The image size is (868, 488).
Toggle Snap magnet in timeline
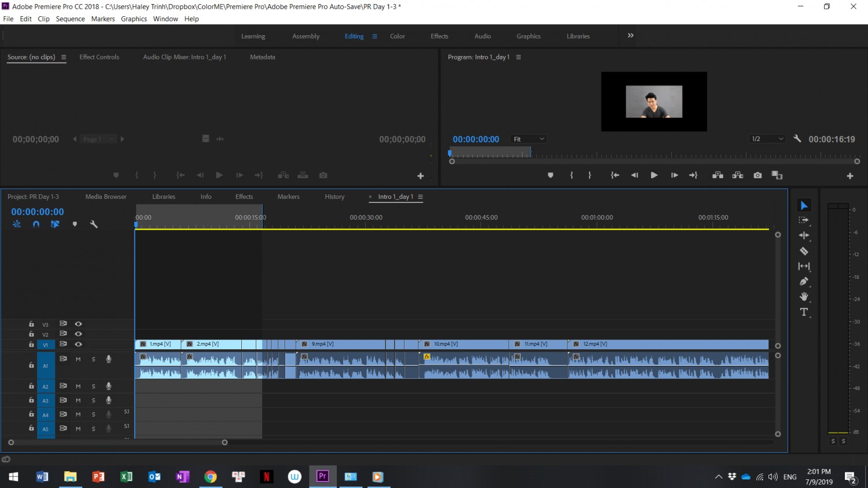[36, 224]
